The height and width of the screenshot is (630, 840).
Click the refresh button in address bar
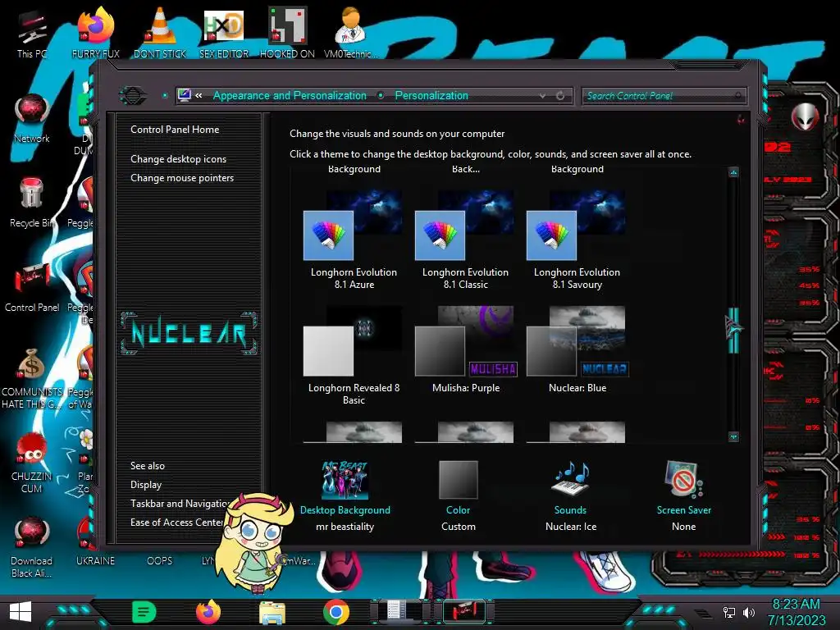(560, 95)
